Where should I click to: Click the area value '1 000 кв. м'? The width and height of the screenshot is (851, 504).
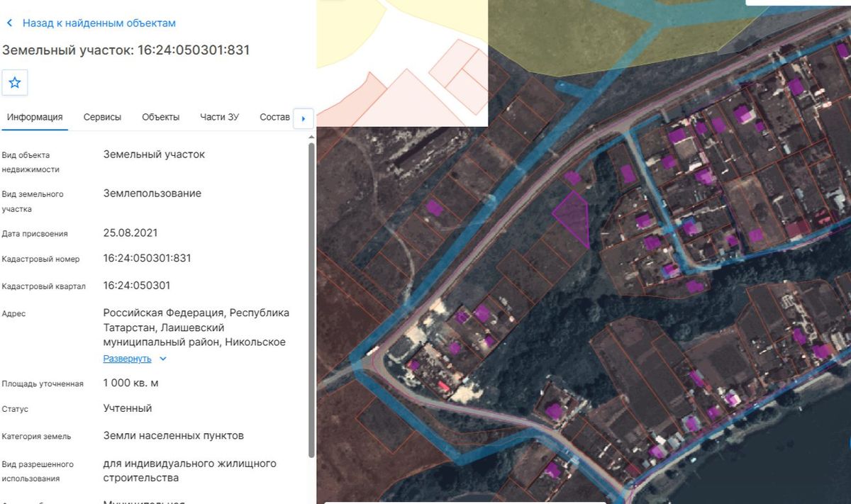tap(131, 383)
